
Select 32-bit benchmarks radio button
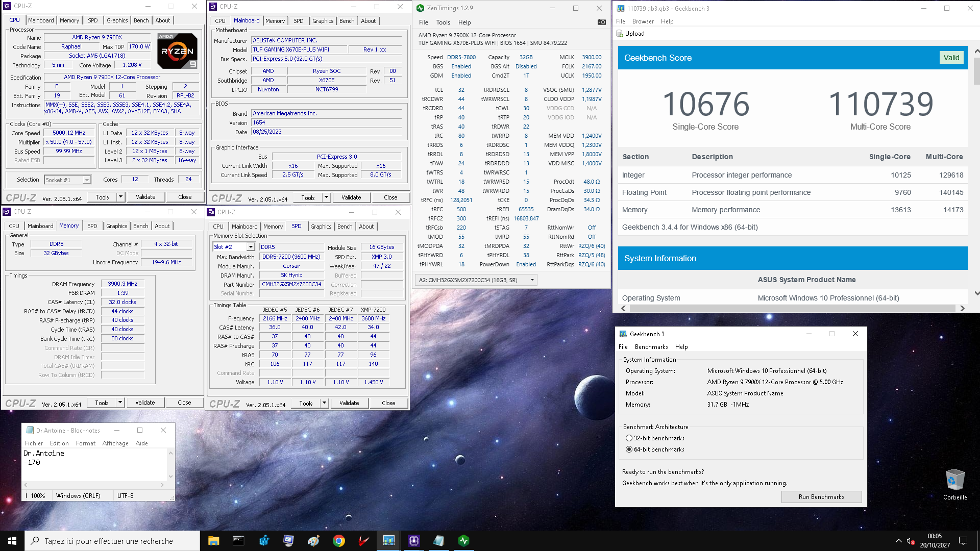(x=629, y=438)
